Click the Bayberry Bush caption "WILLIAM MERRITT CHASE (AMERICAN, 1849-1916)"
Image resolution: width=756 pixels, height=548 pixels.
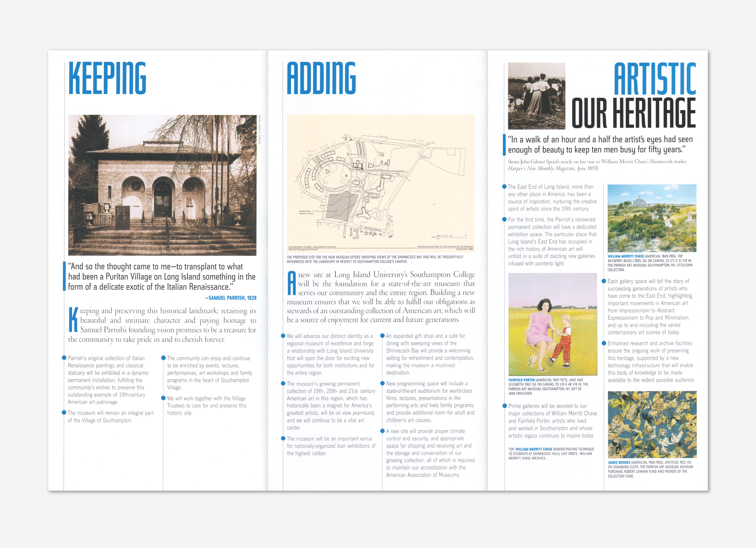[x=650, y=263]
